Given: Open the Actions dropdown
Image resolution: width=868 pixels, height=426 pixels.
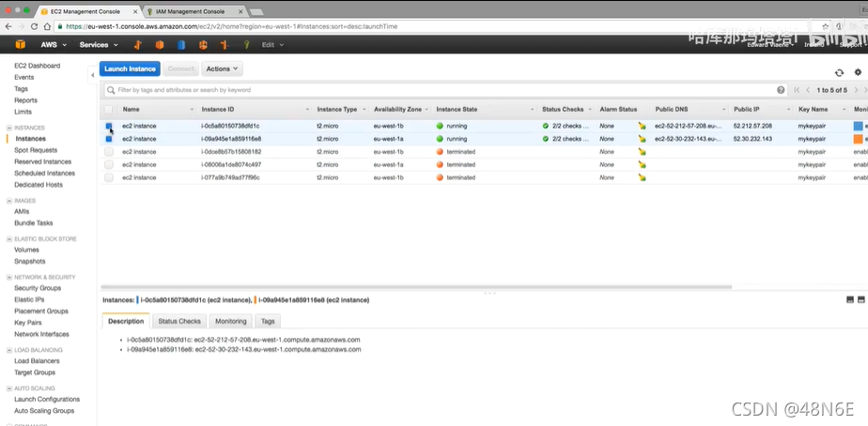Looking at the screenshot, I should (x=222, y=68).
